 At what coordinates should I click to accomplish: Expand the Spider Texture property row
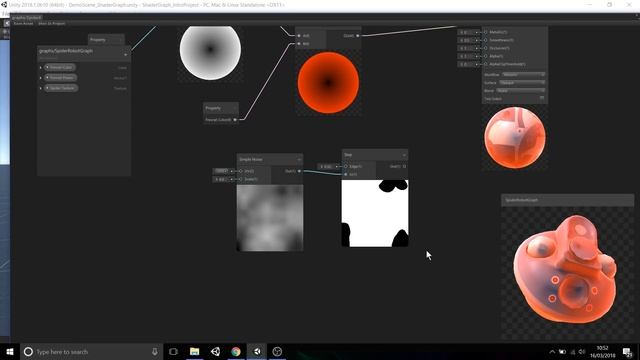(x=40, y=88)
